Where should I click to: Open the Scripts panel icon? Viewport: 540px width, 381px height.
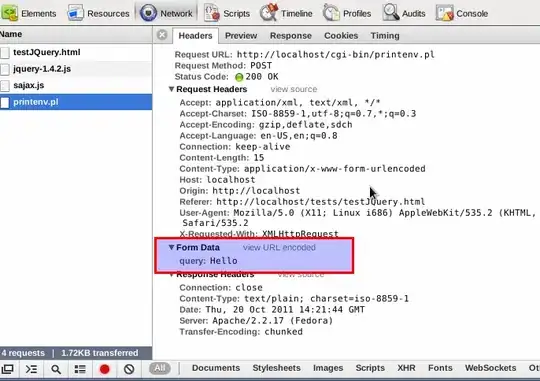click(x=211, y=13)
